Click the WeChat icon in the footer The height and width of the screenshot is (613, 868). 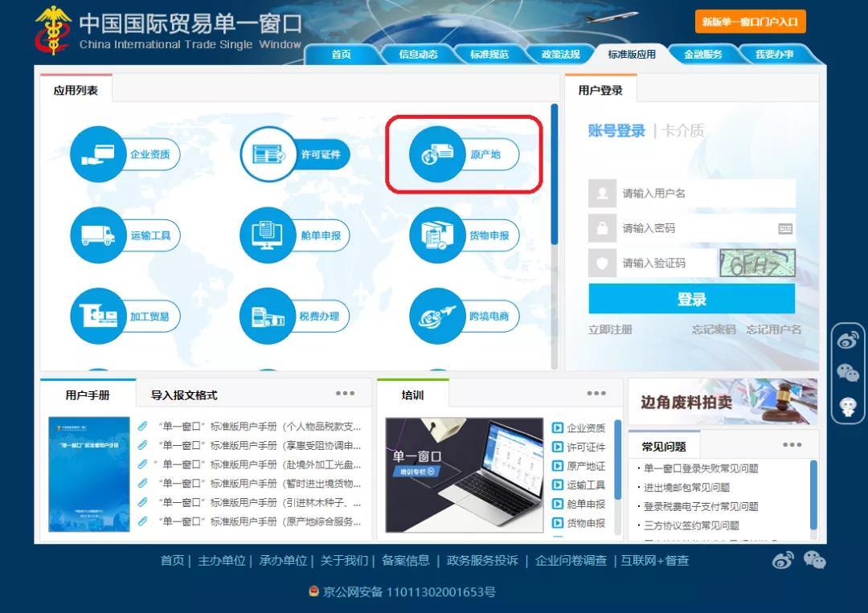click(814, 561)
